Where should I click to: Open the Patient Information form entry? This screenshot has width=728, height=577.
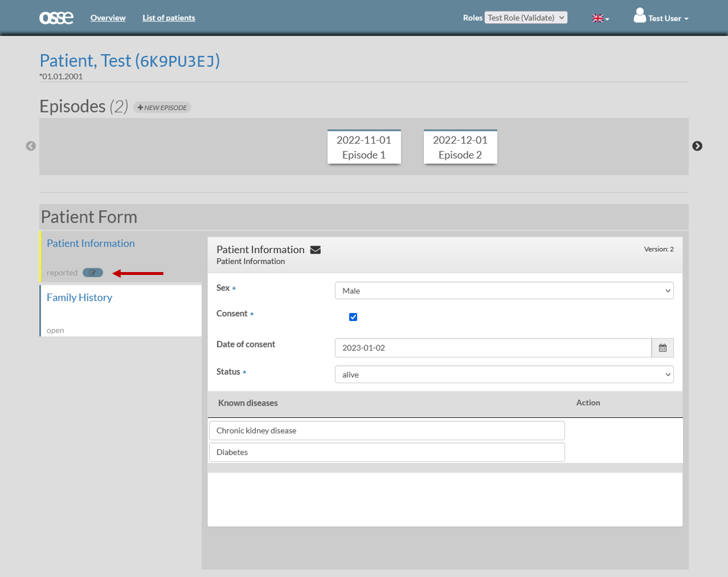90,243
